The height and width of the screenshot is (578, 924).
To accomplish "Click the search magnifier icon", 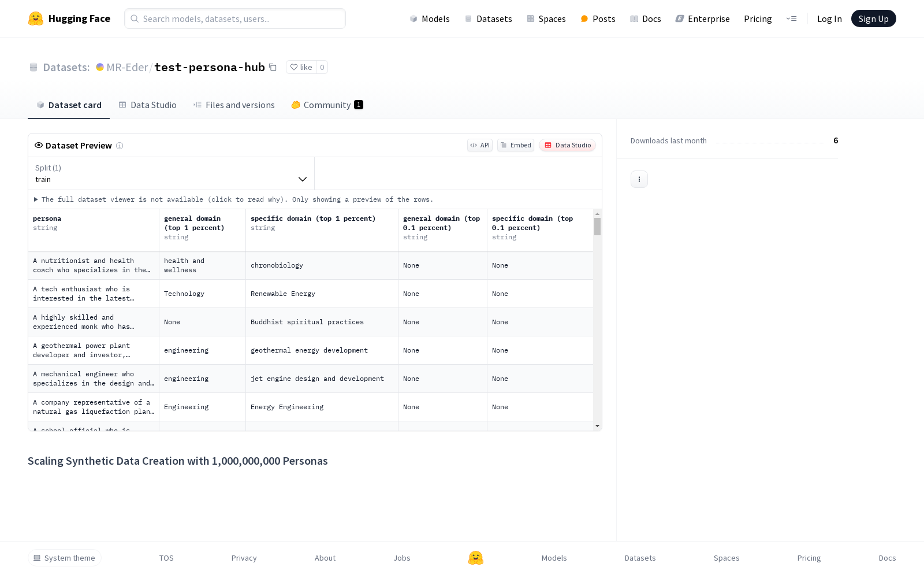I will click(x=135, y=18).
